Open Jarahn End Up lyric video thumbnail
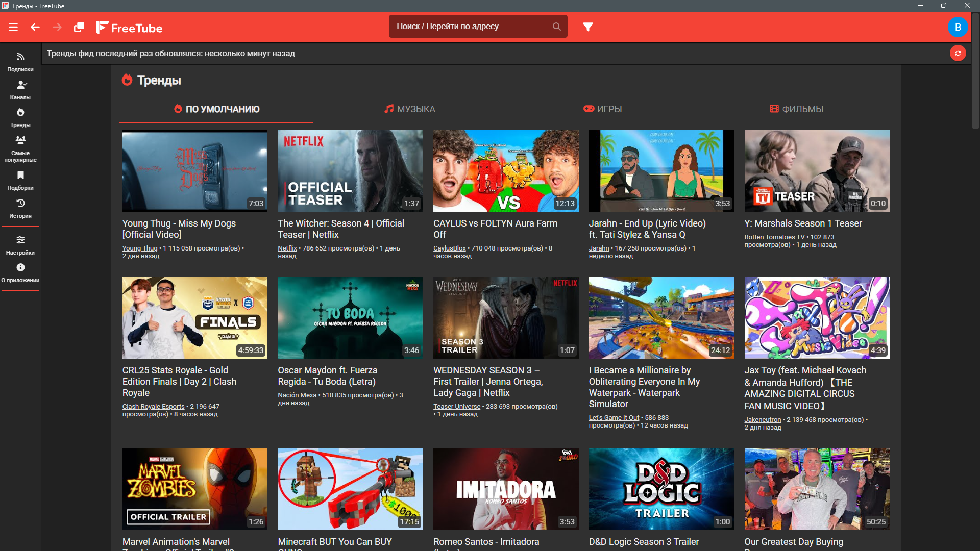The image size is (980, 551). 661,171
